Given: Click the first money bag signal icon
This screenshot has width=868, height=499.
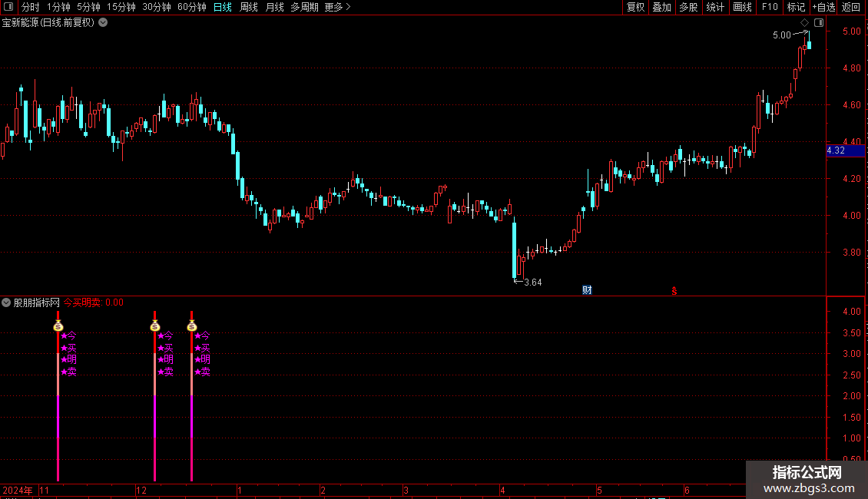Looking at the screenshot, I should pos(58,326).
